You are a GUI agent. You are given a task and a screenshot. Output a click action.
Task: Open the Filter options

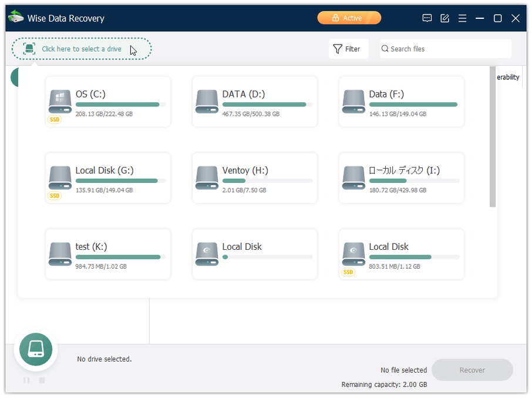348,49
